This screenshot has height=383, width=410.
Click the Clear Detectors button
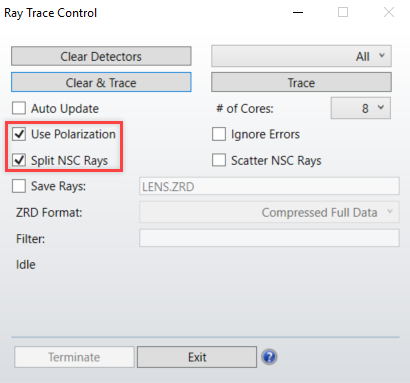click(x=101, y=56)
